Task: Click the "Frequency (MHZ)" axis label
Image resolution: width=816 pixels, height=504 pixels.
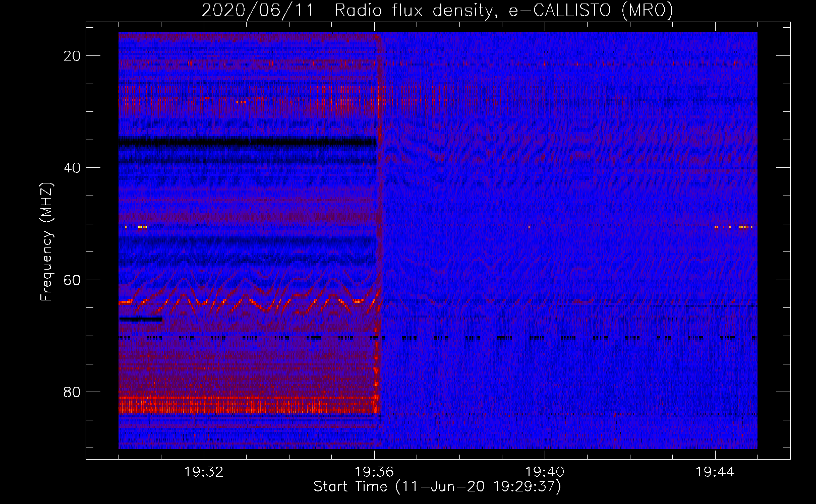Action: 46,242
